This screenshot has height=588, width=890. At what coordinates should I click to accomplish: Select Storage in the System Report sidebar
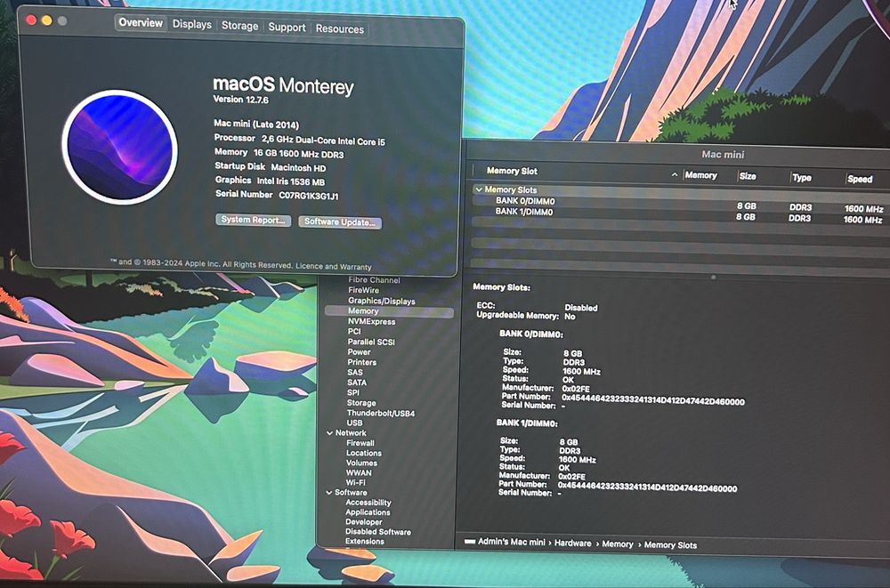[x=361, y=403]
